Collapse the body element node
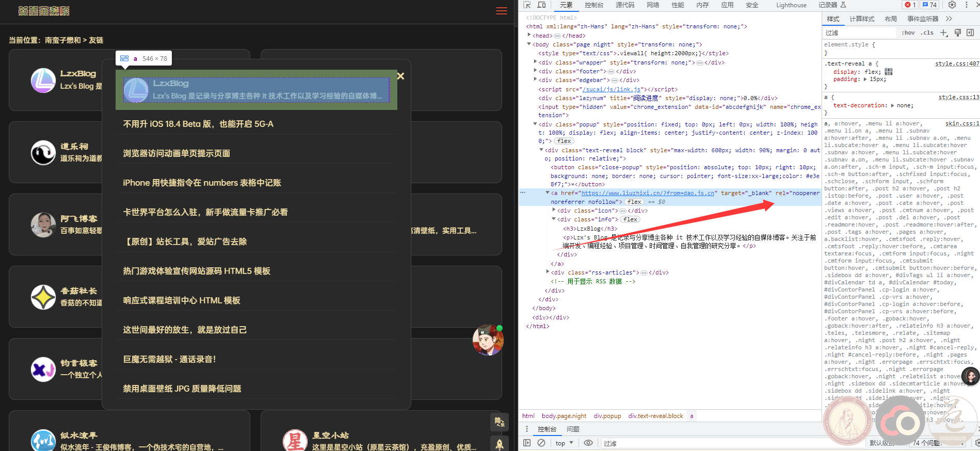The image size is (980, 451). click(529, 44)
